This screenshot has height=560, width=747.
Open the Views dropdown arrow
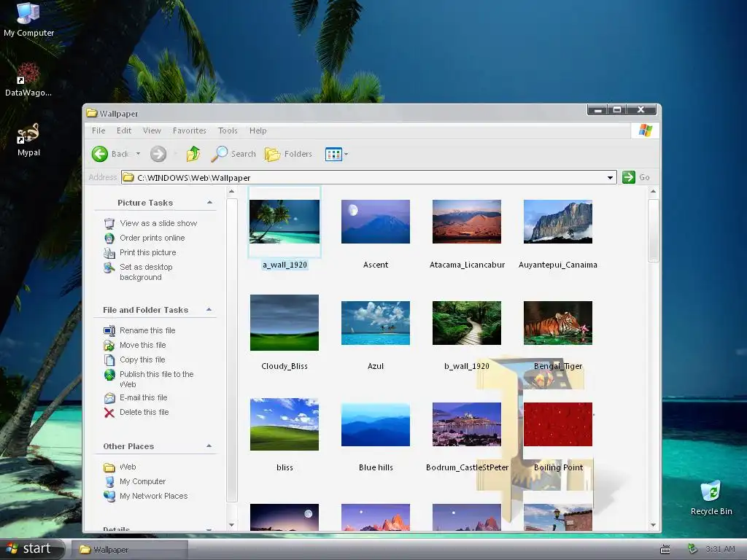[x=347, y=154]
